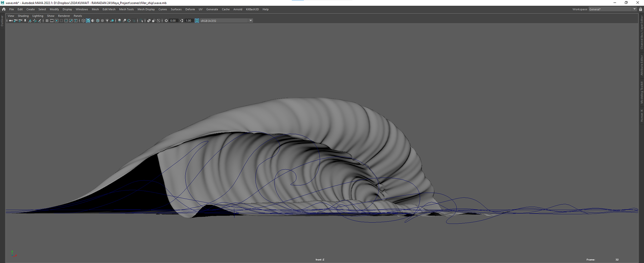This screenshot has width=644, height=263.
Task: Toggle the Safe Action overlay
Action: (71, 21)
